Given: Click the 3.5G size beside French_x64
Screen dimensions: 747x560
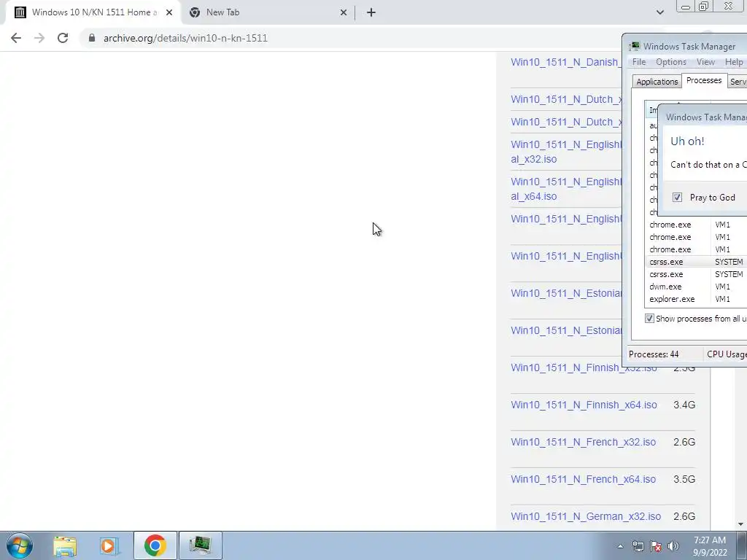Looking at the screenshot, I should click(684, 479).
